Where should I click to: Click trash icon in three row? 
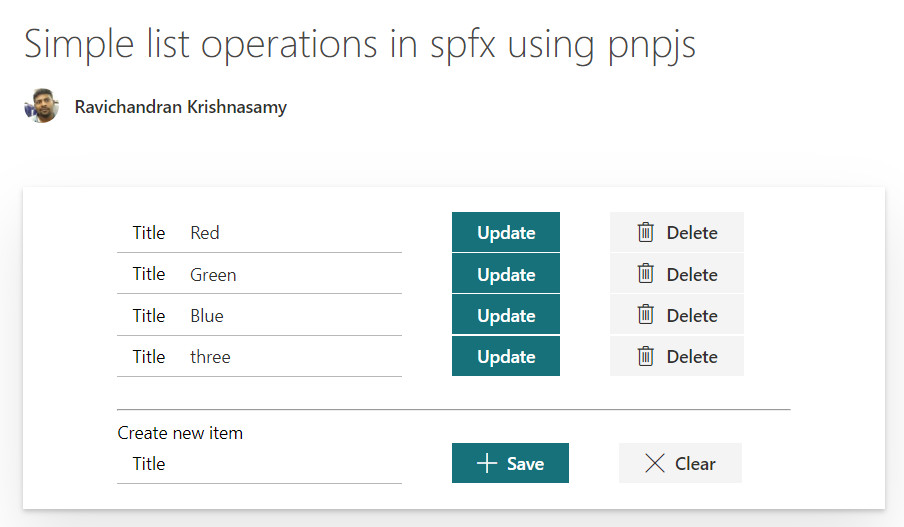pos(646,356)
